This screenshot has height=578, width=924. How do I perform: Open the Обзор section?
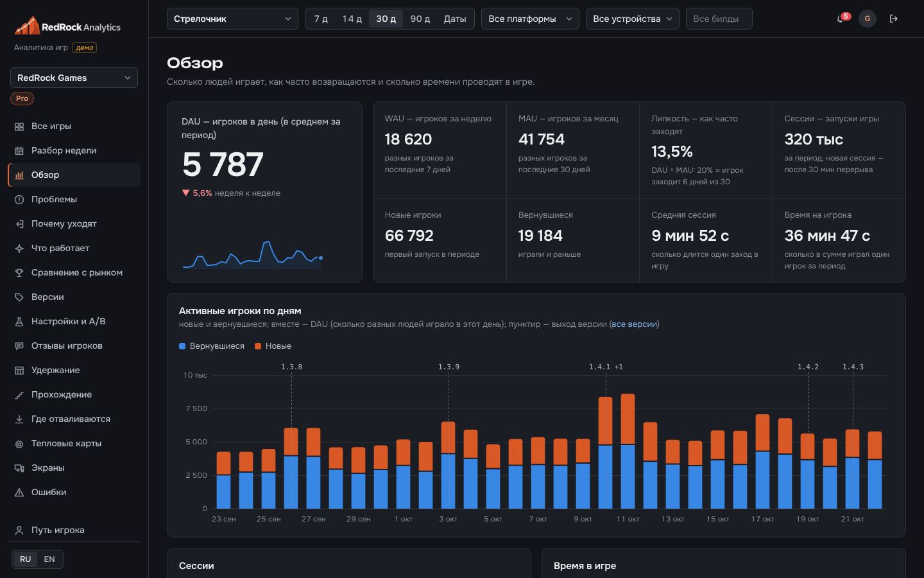tap(74, 175)
